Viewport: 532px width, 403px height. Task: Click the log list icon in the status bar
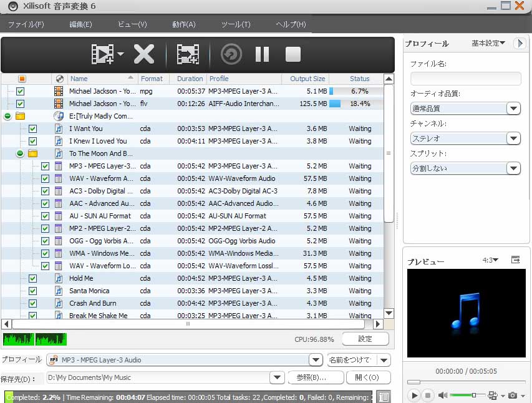pos(384,397)
